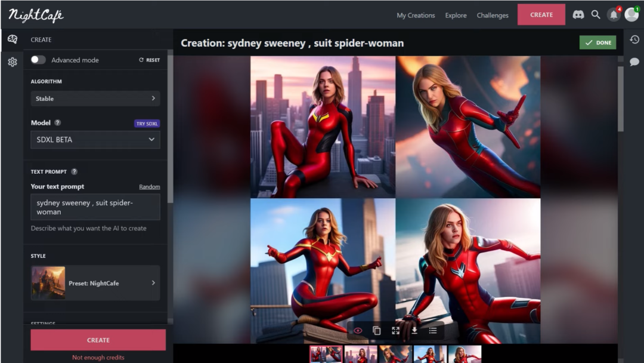Open the settings gear in left sidebar

(x=12, y=62)
